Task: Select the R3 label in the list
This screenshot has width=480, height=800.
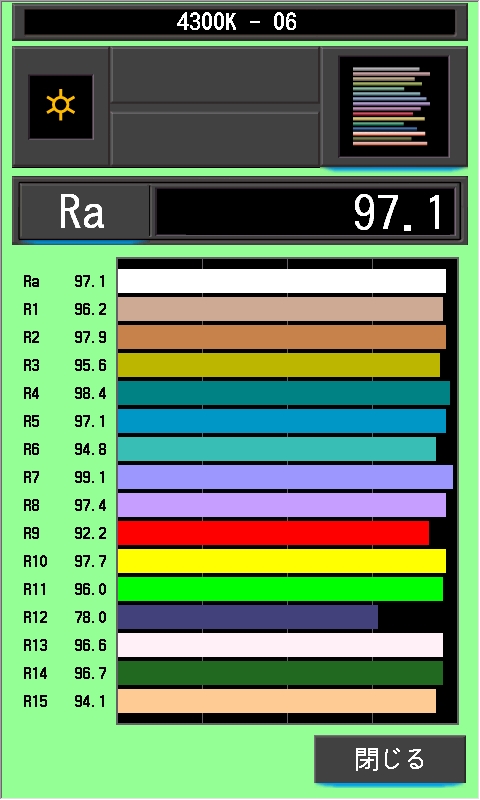Action: pos(31,365)
